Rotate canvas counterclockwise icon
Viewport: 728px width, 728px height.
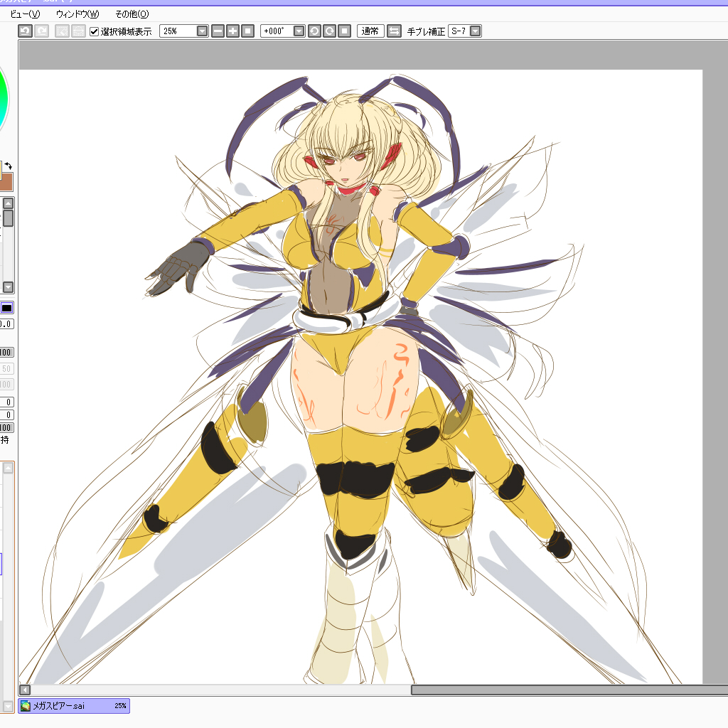click(314, 31)
